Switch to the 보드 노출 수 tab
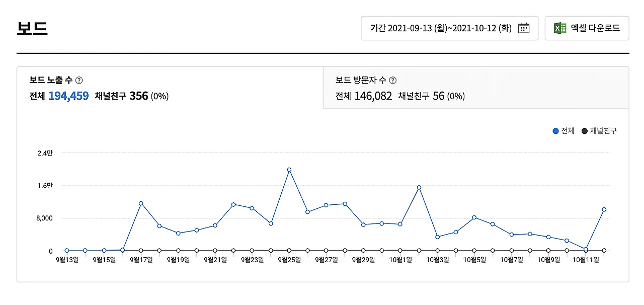 (x=170, y=88)
